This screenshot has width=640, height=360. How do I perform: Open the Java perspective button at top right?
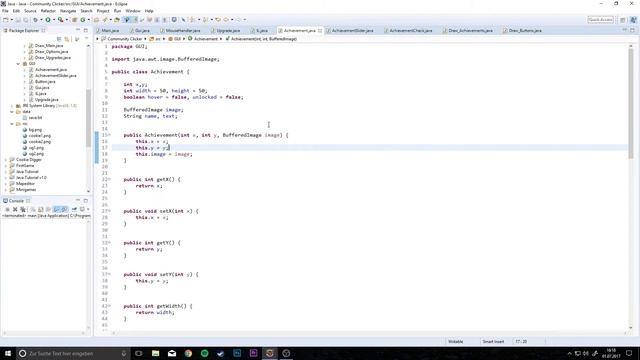pos(633,20)
